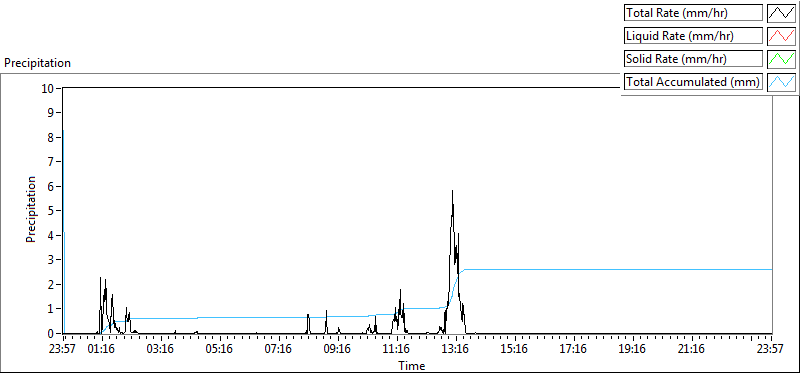This screenshot has width=800, height=373.
Task: Click the 15:16 time axis label
Action: [515, 350]
